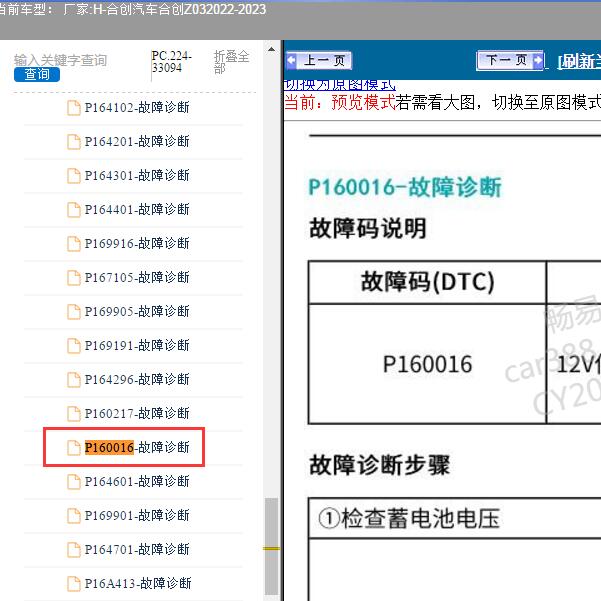Open P160217-故障诊断 tree entry
The width and height of the screenshot is (601, 601).
pyautogui.click(x=137, y=414)
